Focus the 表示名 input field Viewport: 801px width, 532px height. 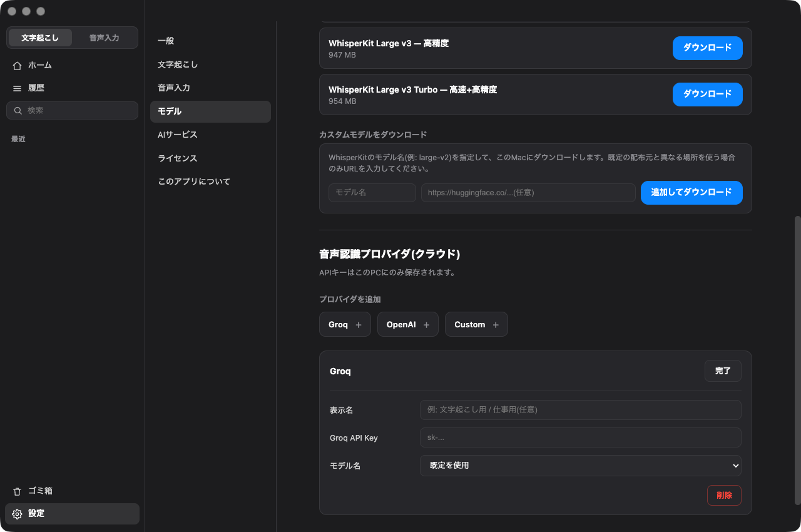tap(580, 410)
